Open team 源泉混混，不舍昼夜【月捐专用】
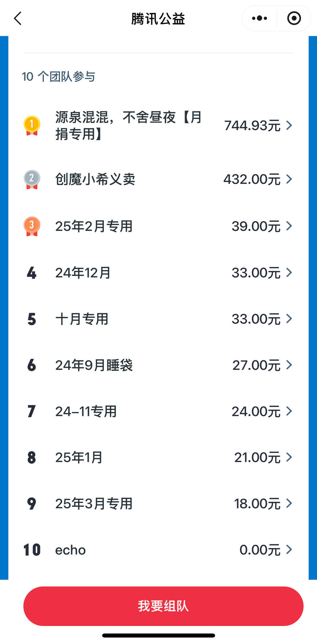 [158, 126]
